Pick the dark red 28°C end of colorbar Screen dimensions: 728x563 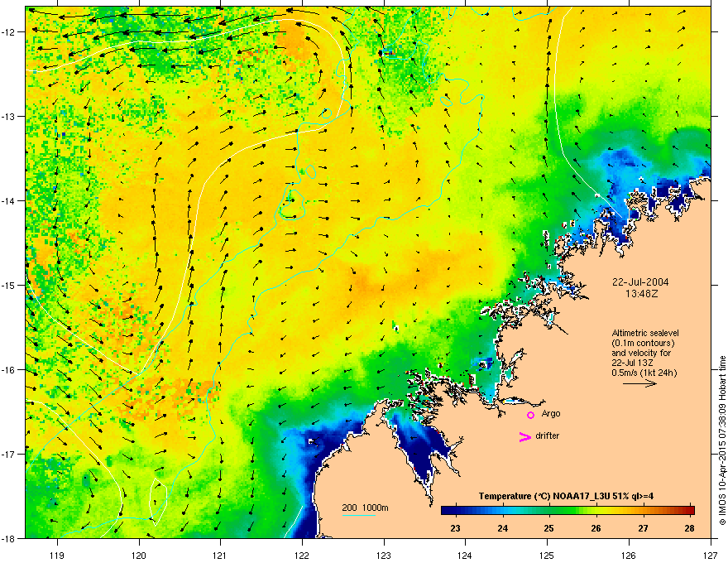pos(691,510)
